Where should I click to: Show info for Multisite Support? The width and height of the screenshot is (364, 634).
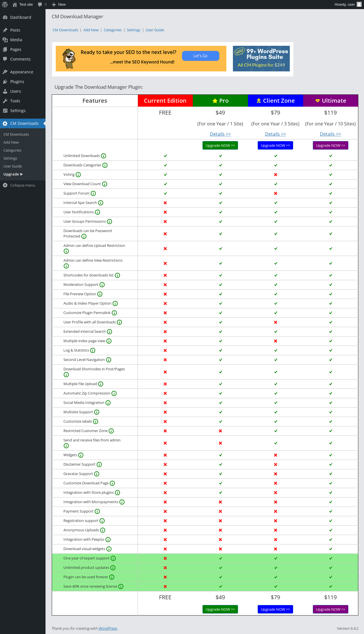tap(97, 412)
